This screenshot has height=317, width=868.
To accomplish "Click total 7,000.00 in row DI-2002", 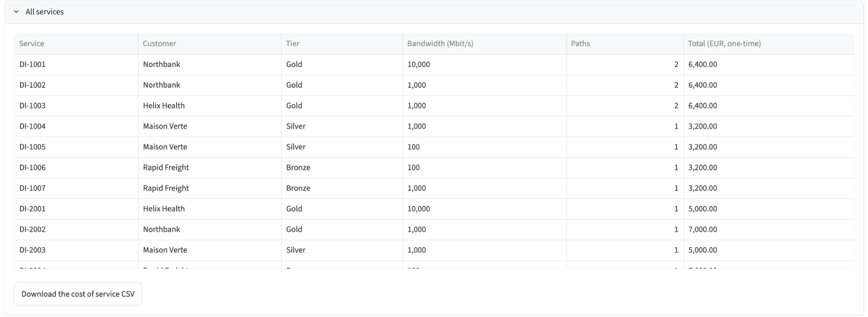I will 768,229.
